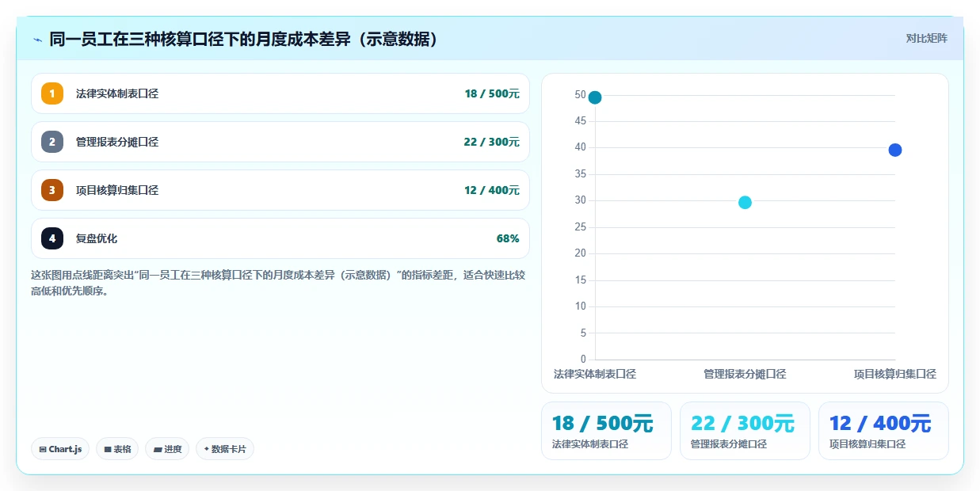980x491 pixels.
Task: Click the 表格 tag chip
Action: pyautogui.click(x=117, y=449)
